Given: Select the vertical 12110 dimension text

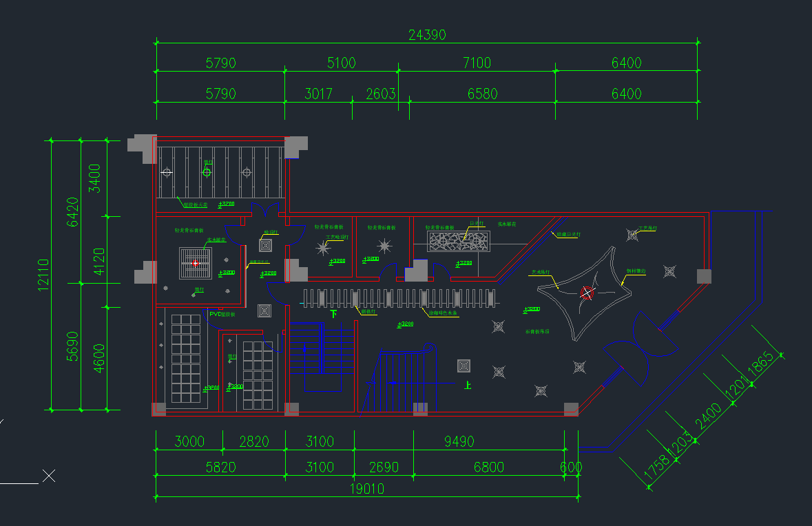Looking at the screenshot, I should tap(43, 275).
